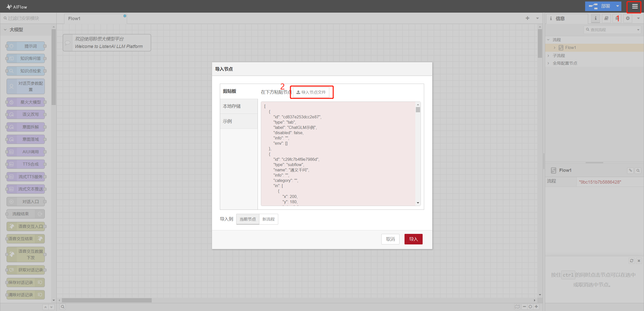Click the refresh icon in tips panel
This screenshot has height=311, width=644.
631,261
